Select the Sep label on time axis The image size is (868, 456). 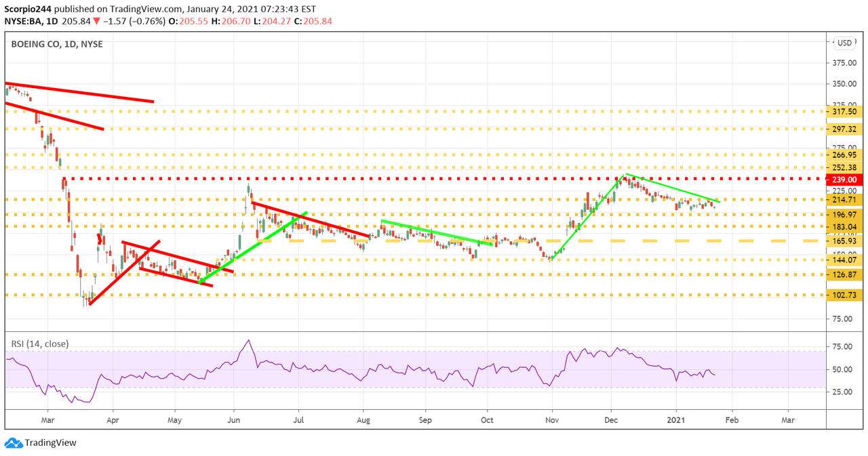point(426,420)
